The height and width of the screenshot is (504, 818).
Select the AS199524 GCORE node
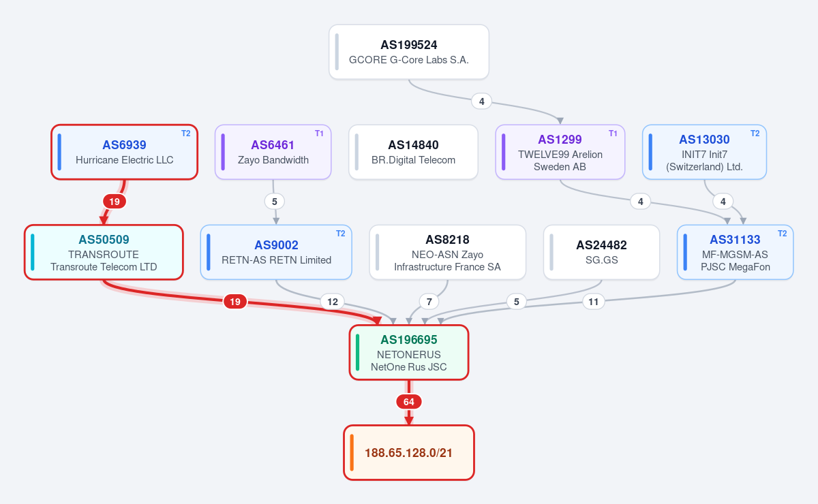click(x=409, y=52)
